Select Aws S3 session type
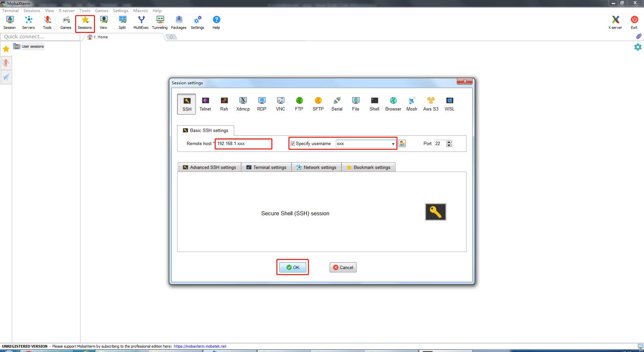Viewport: 644px width, 352px height. 431,104
